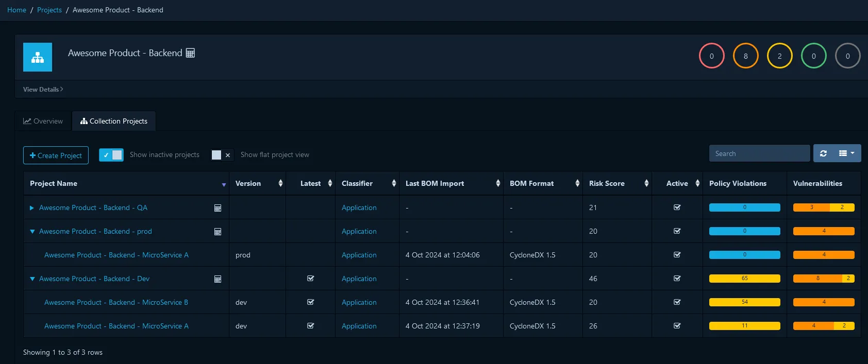The image size is (868, 364).
Task: Open the columns dropdown next to refresh
Action: click(x=847, y=153)
